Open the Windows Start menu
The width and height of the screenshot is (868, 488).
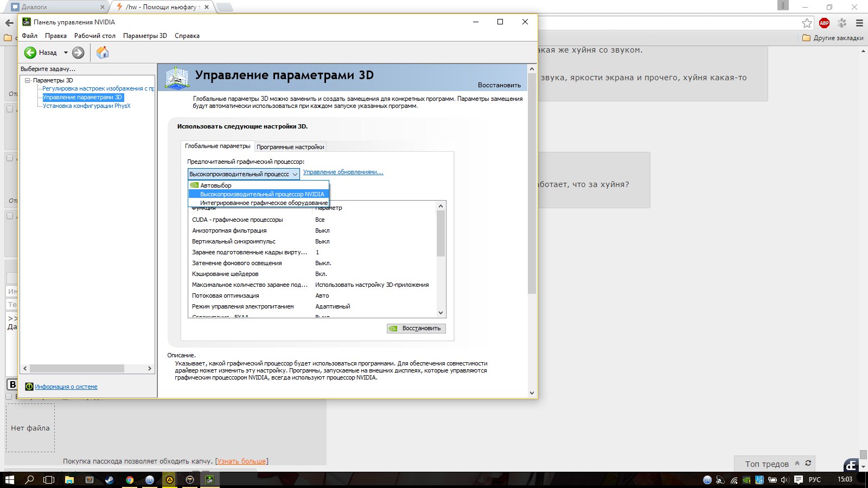click(9, 480)
